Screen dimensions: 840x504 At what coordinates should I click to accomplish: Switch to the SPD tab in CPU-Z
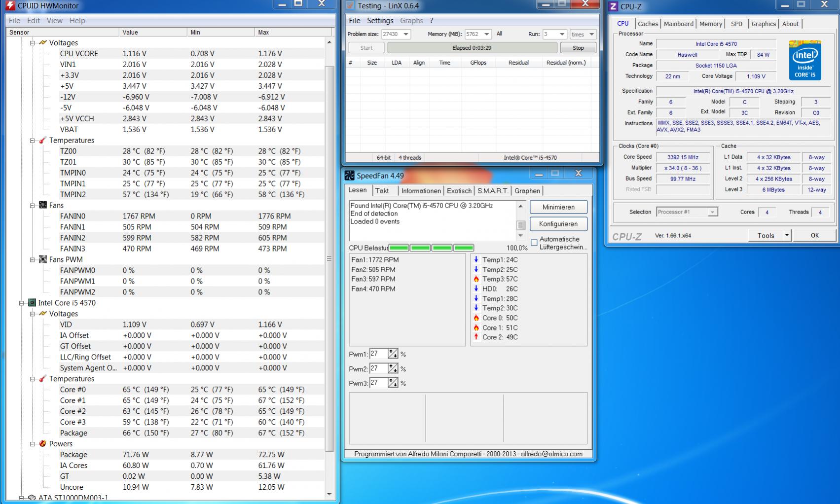pos(736,24)
